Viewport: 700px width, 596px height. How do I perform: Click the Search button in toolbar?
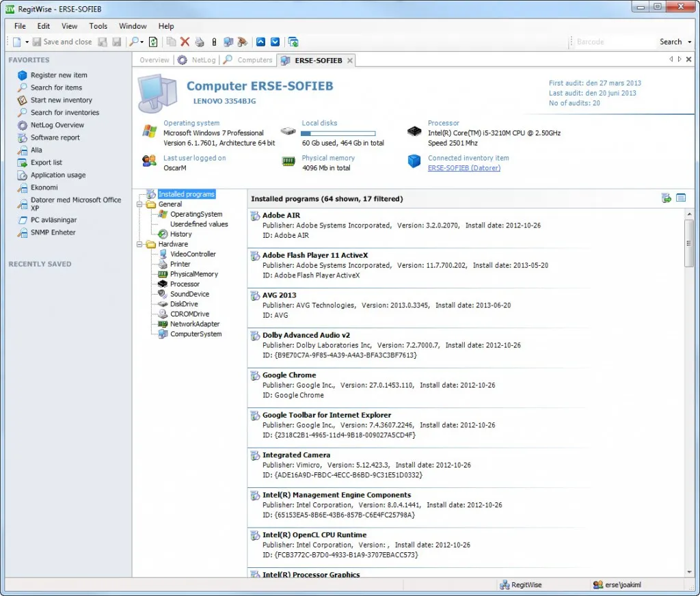(671, 42)
